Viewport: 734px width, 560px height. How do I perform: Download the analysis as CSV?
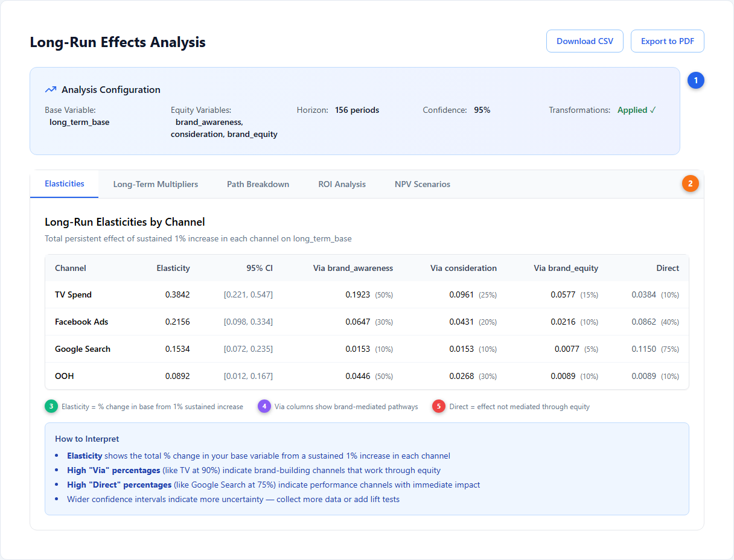pos(585,41)
